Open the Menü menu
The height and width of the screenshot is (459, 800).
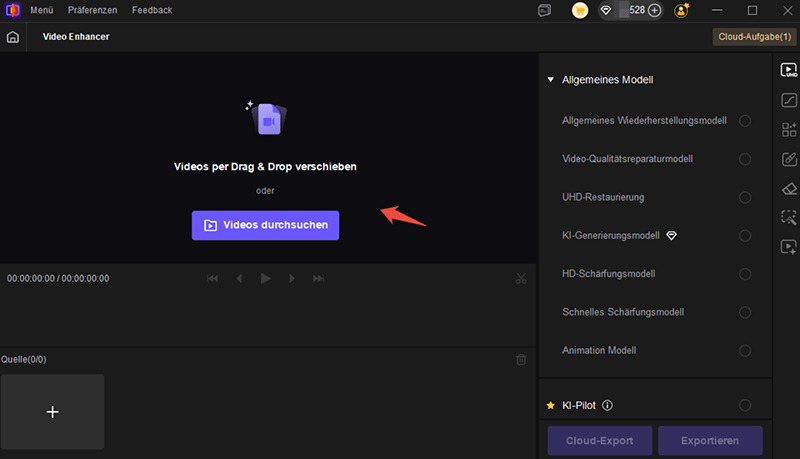pyautogui.click(x=41, y=10)
